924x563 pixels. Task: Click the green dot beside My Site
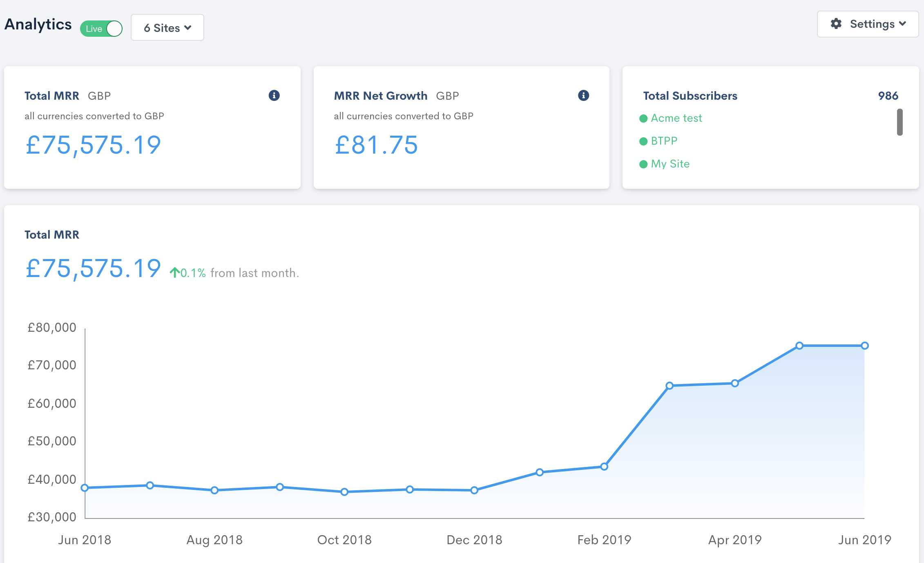(643, 164)
